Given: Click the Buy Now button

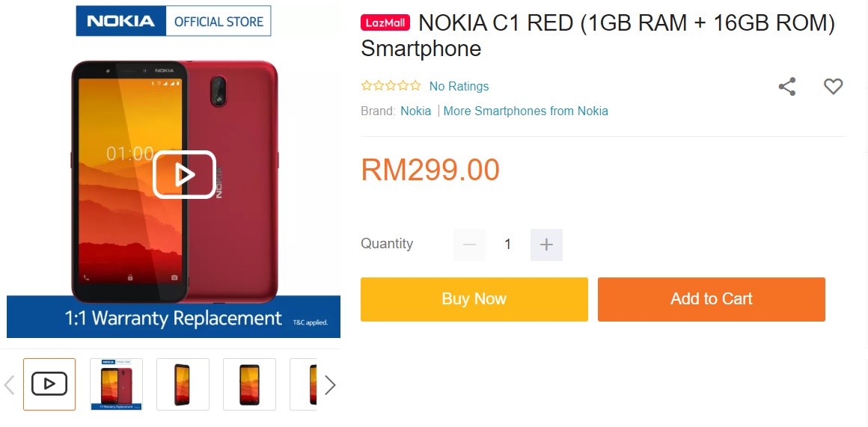Looking at the screenshot, I should [x=474, y=299].
